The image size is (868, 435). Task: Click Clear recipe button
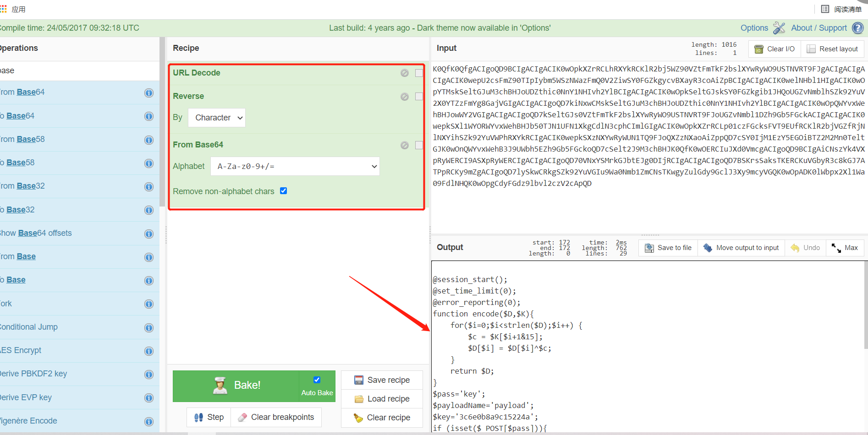(382, 418)
